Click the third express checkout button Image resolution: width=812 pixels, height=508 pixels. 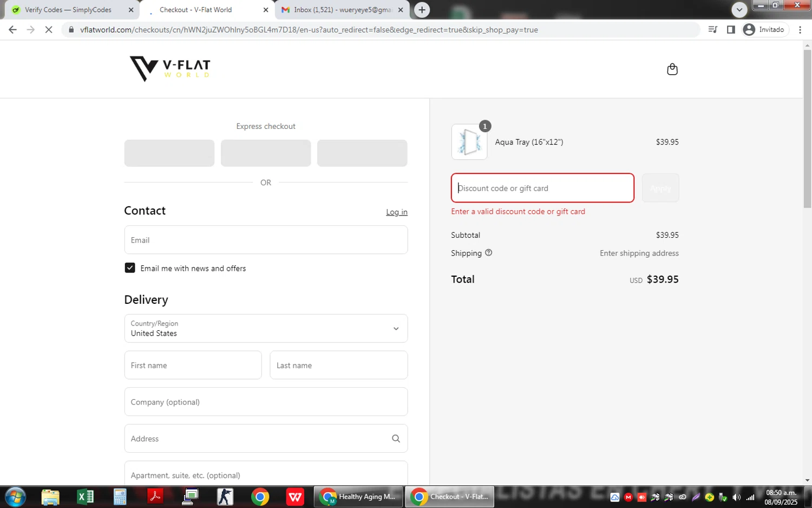[362, 153]
